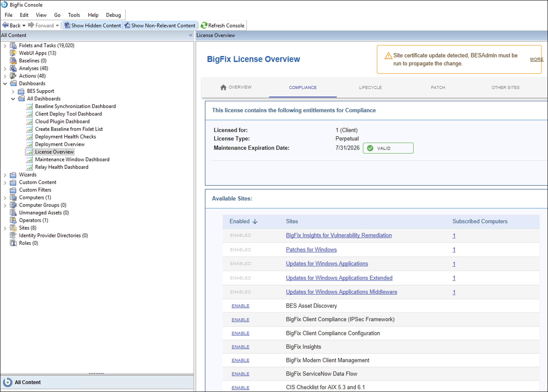Expand the BES Support folder
This screenshot has height=392, width=548.
(13, 91)
